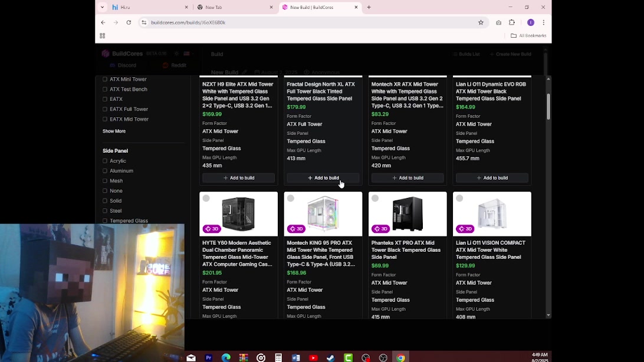Screen dimensions: 644x362
Task: Open the Reddit link in the header
Action: coord(175,65)
